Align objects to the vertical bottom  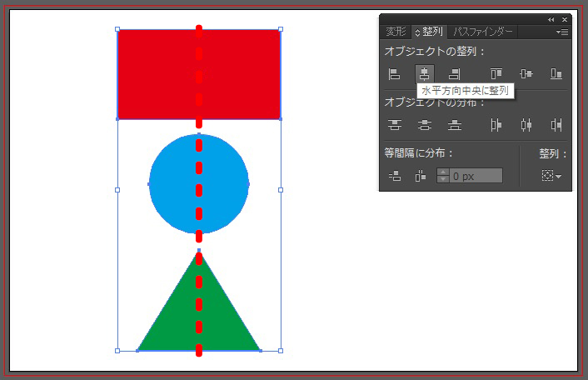pos(556,74)
